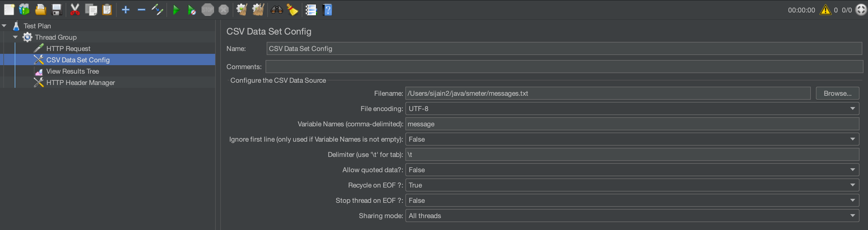Select HTTP Request in the tree
The image size is (868, 230).
tap(68, 48)
